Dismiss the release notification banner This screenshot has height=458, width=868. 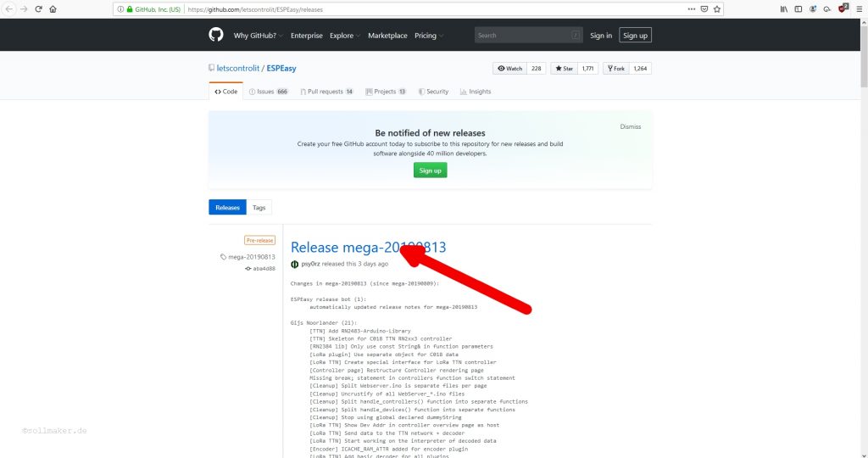631,127
